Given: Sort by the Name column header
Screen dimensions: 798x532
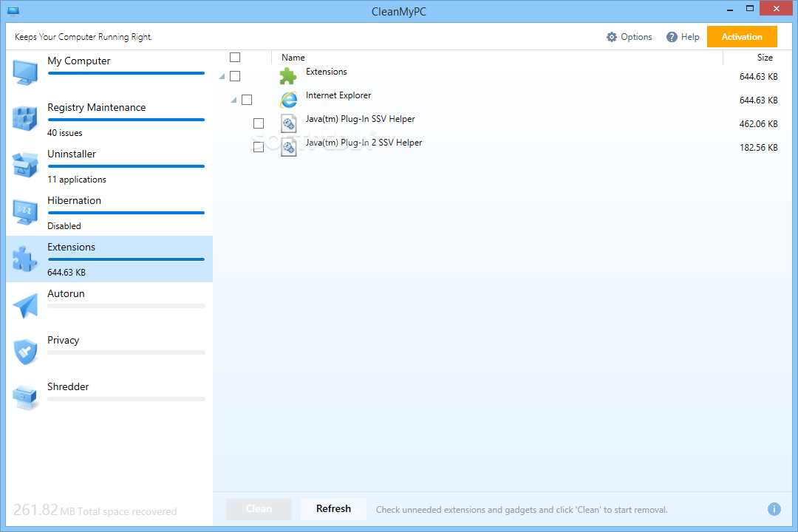Looking at the screenshot, I should point(293,58).
